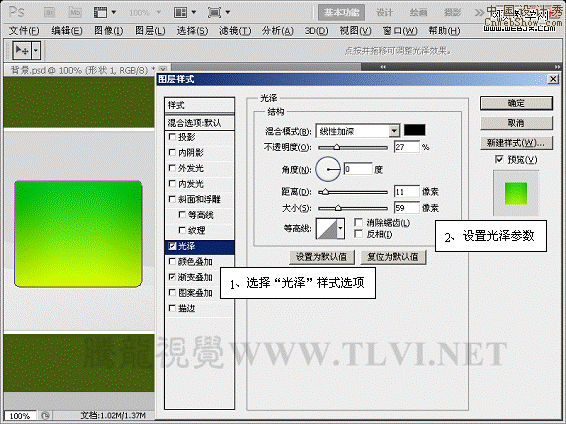Open the 混合模式 blend mode dropdown
This screenshot has height=424, width=566.
357,131
